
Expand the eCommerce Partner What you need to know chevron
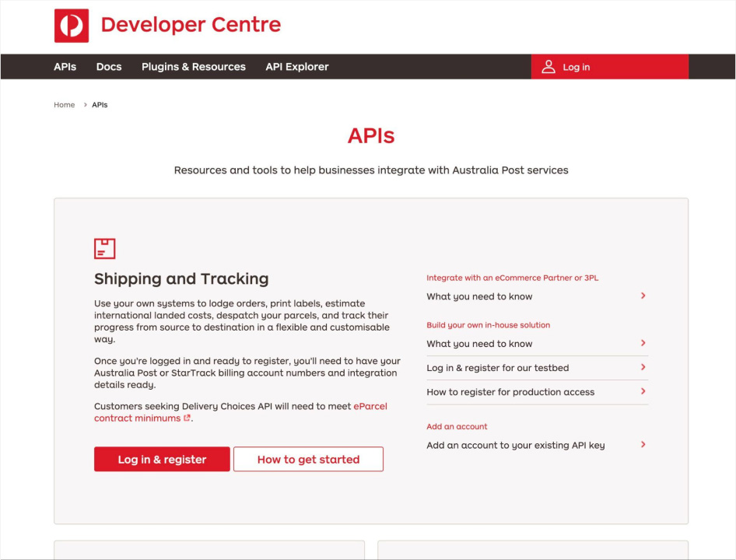click(x=643, y=296)
